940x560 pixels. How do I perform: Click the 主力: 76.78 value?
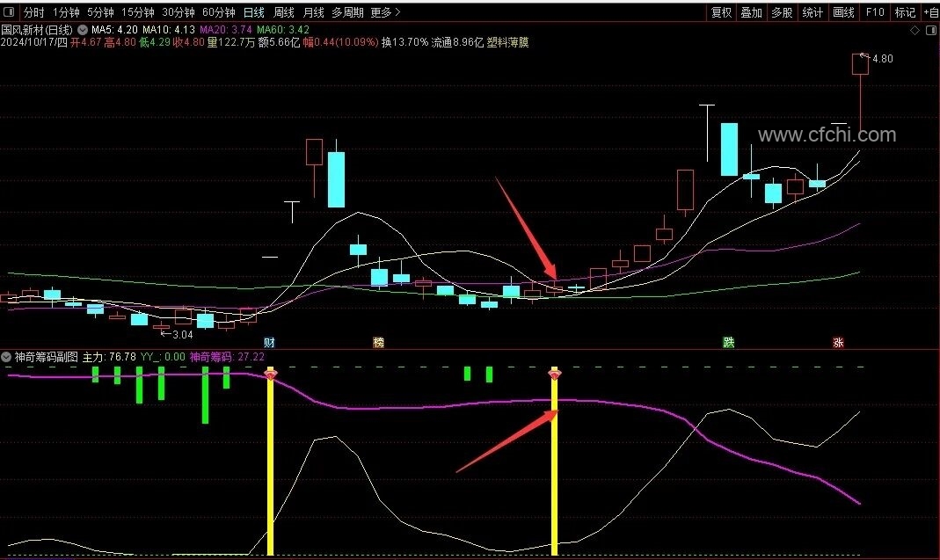(109, 357)
